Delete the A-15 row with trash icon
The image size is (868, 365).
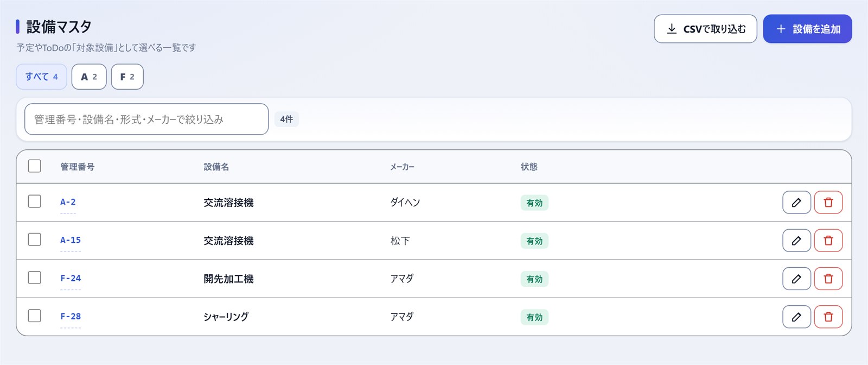(x=828, y=241)
